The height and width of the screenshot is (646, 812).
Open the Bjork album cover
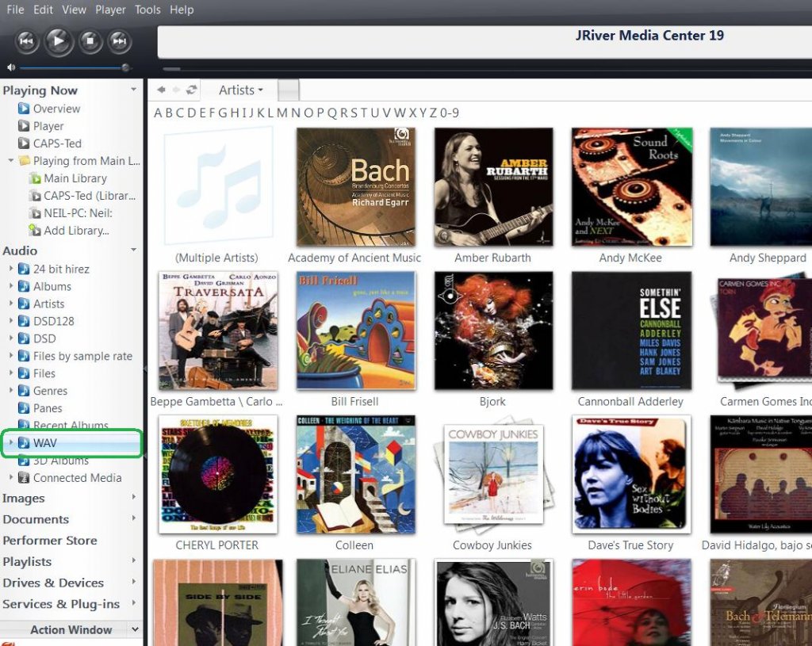(493, 331)
